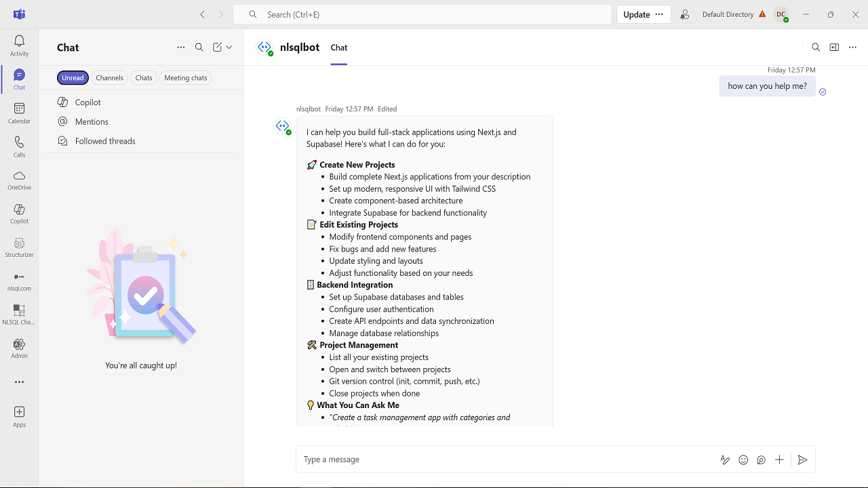868x488 pixels.
Task: Click the search box at top
Action: (x=422, y=14)
